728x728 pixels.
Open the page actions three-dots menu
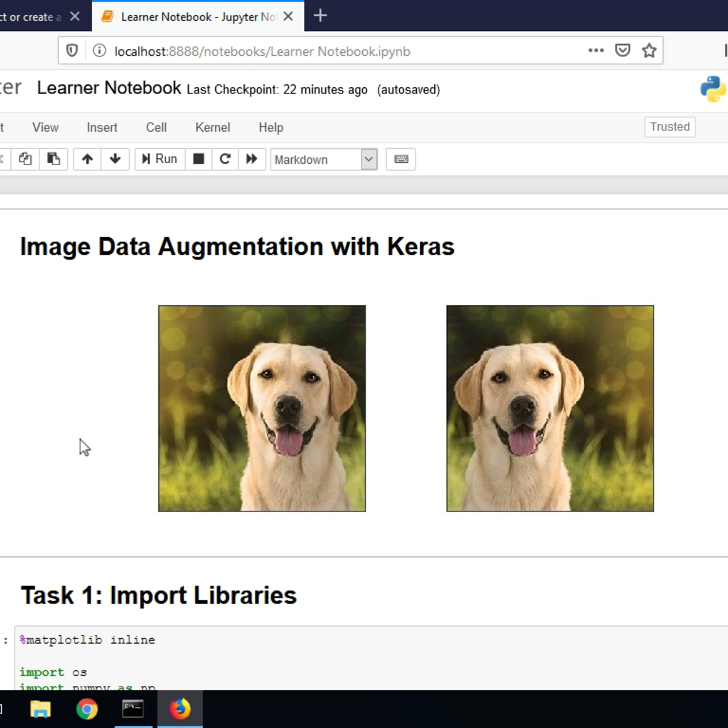click(596, 50)
